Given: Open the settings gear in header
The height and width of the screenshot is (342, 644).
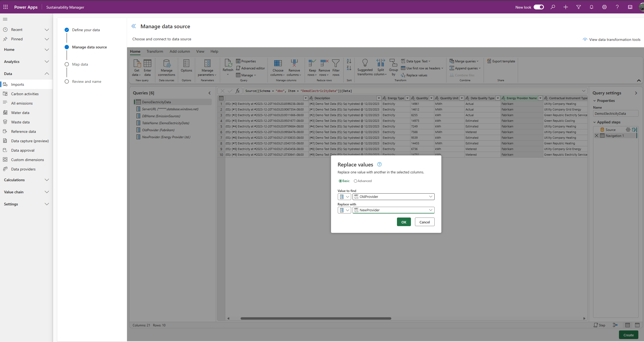Looking at the screenshot, I should (x=604, y=7).
